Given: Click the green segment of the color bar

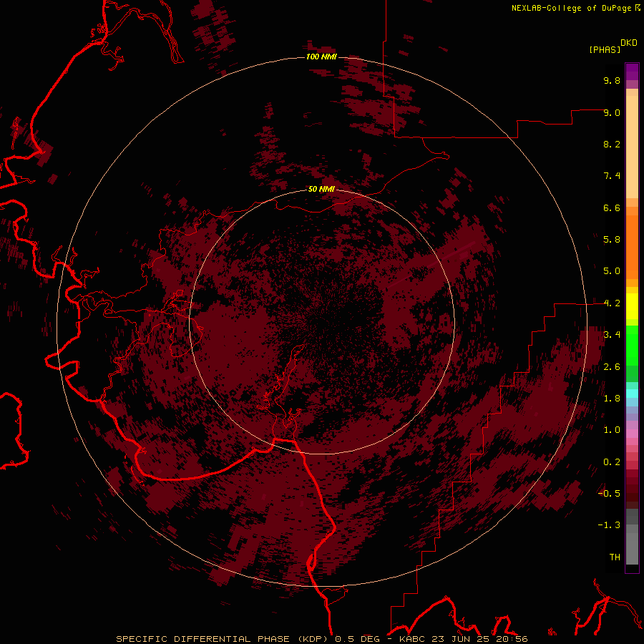Looking at the screenshot, I should 632,347.
